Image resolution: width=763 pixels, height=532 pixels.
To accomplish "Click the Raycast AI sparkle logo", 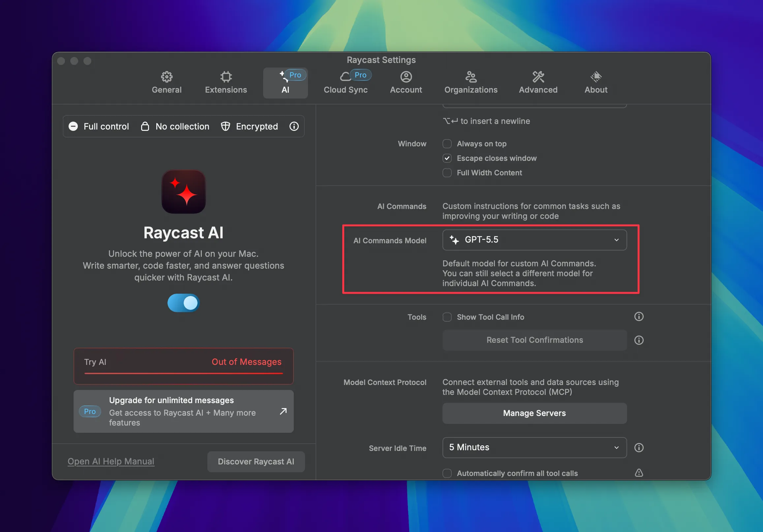I will (x=183, y=192).
